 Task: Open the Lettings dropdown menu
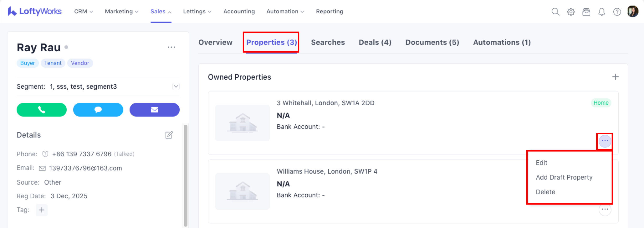[197, 11]
